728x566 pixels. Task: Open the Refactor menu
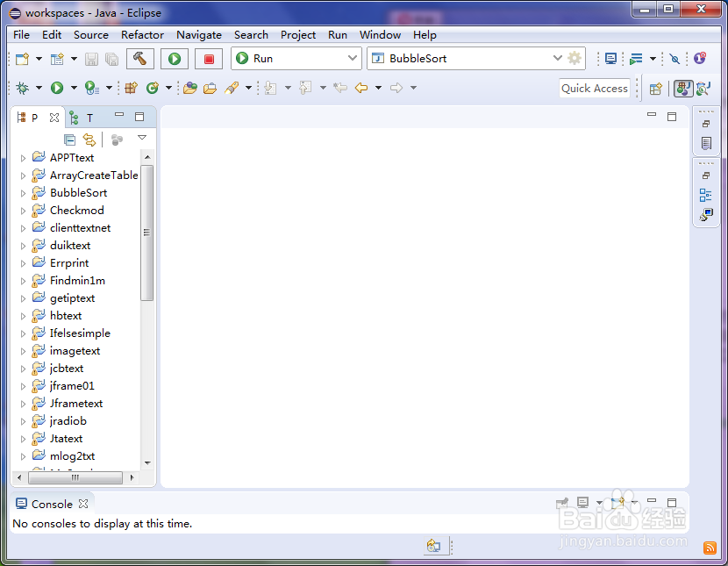(x=142, y=35)
